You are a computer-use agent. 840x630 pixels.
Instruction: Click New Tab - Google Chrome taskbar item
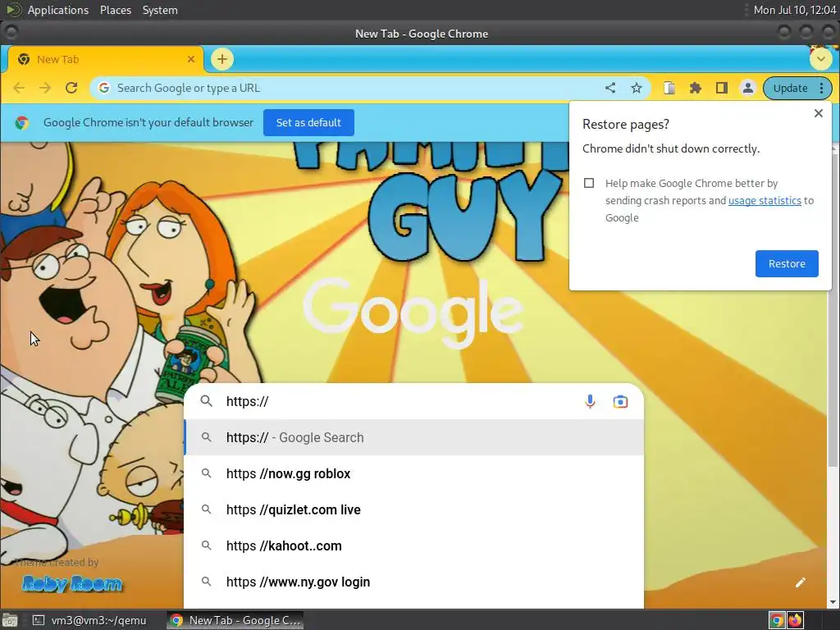[235, 620]
